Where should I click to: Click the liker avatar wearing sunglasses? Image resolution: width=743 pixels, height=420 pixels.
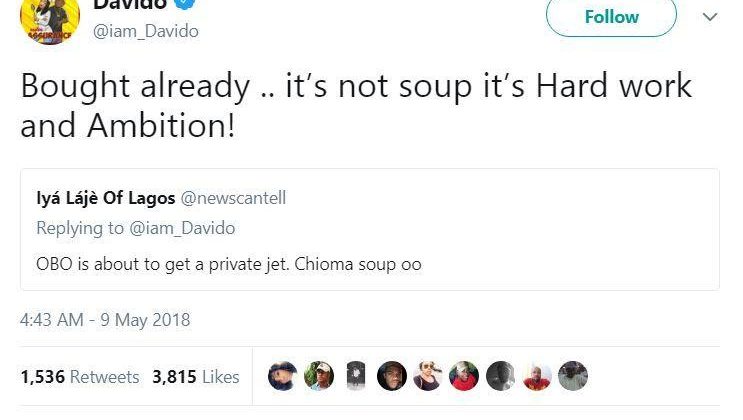click(x=428, y=376)
